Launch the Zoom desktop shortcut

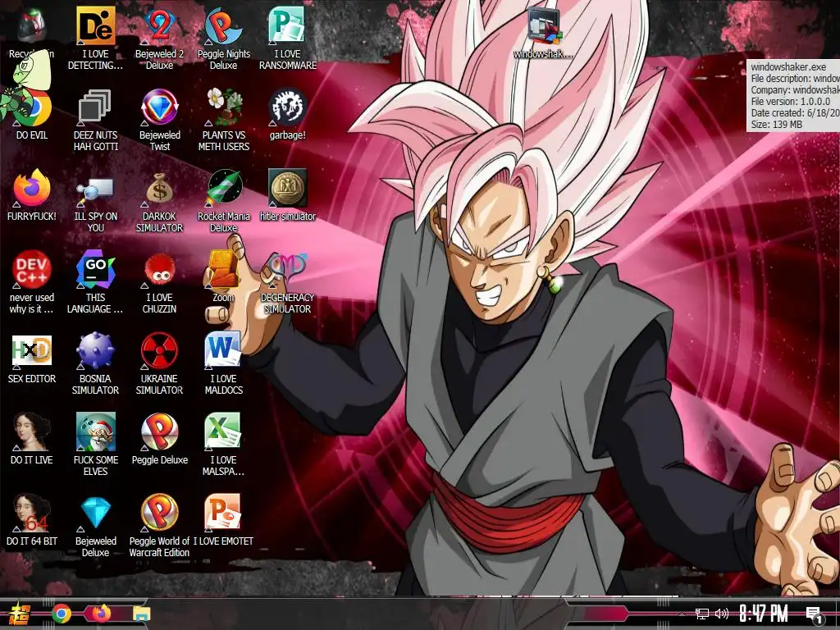click(x=224, y=269)
